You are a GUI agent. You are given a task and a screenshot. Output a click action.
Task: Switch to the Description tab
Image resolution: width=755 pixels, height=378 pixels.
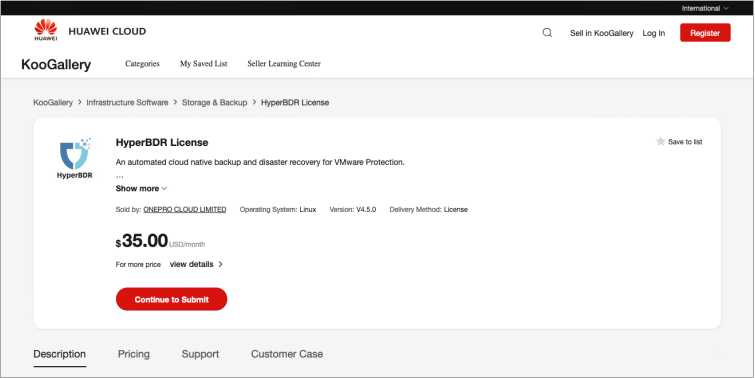(x=60, y=354)
